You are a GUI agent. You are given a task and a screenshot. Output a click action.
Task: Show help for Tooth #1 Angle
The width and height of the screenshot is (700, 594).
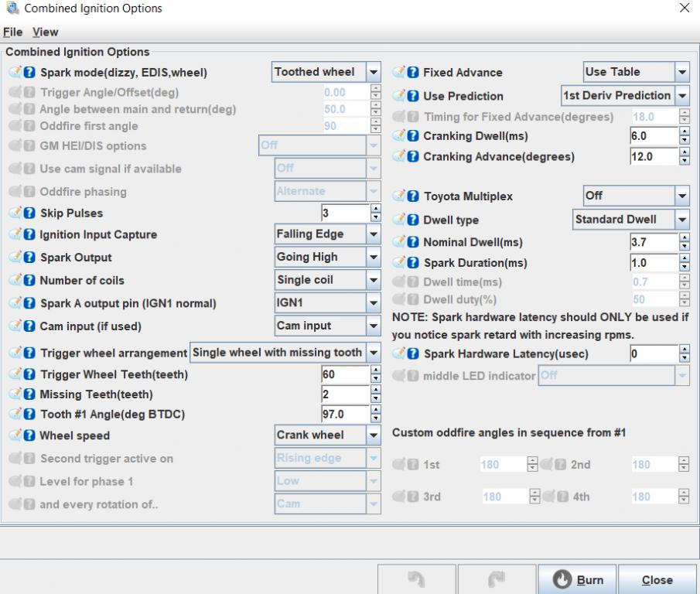(29, 415)
